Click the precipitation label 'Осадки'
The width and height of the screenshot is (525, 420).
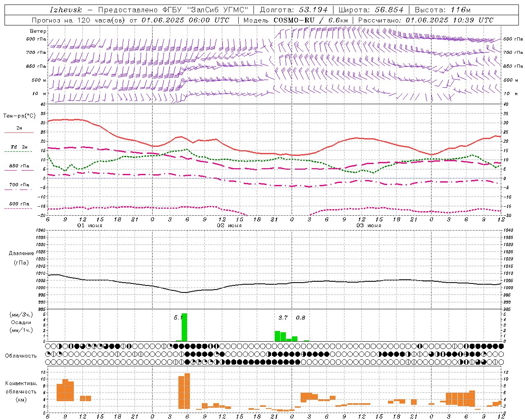pyautogui.click(x=21, y=322)
